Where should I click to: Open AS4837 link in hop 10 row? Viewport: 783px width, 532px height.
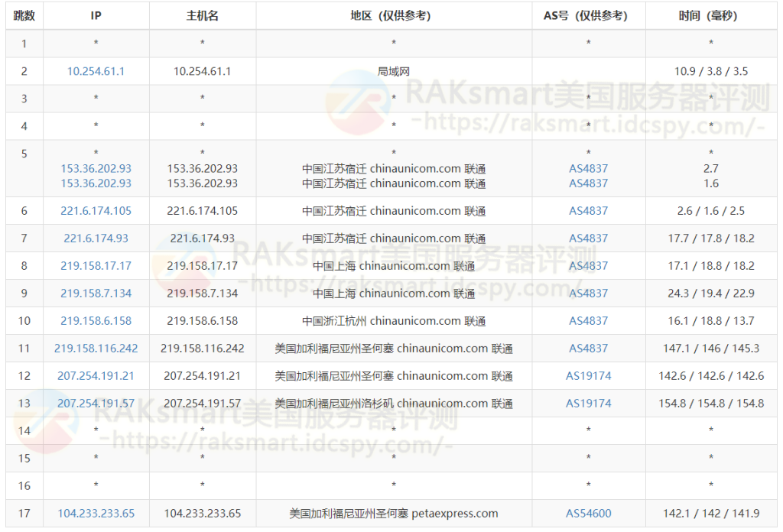[x=588, y=321]
